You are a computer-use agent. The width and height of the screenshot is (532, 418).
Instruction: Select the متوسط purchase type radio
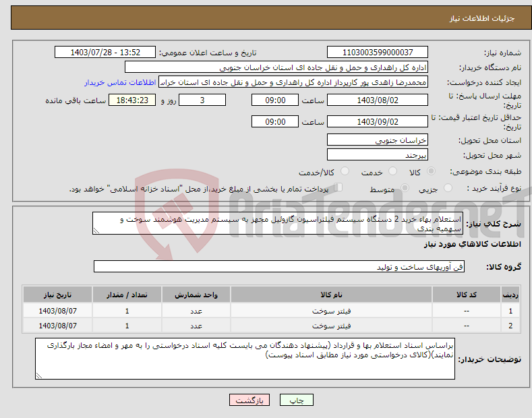pos(405,188)
